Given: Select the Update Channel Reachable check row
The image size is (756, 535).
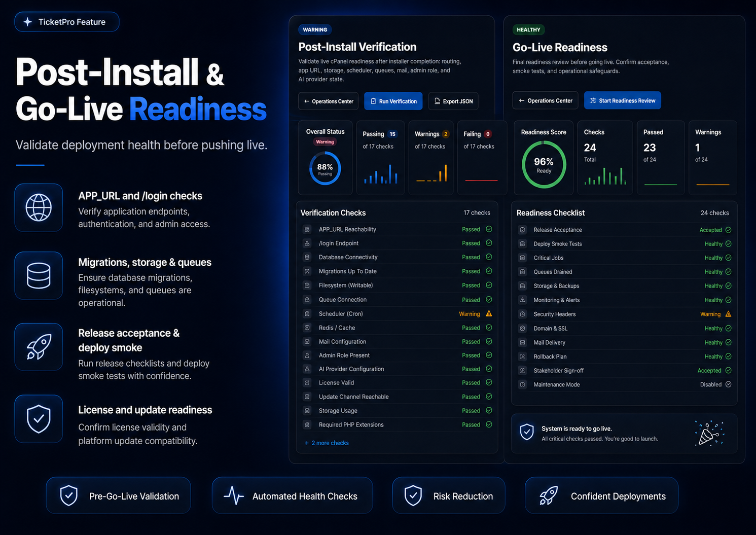Looking at the screenshot, I should [x=397, y=397].
